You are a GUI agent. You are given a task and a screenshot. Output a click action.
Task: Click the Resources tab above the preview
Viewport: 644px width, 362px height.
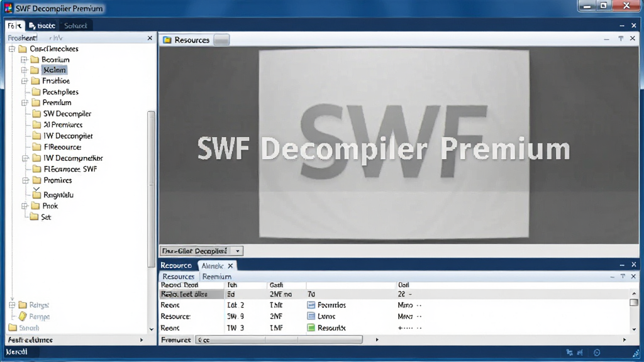(x=186, y=40)
